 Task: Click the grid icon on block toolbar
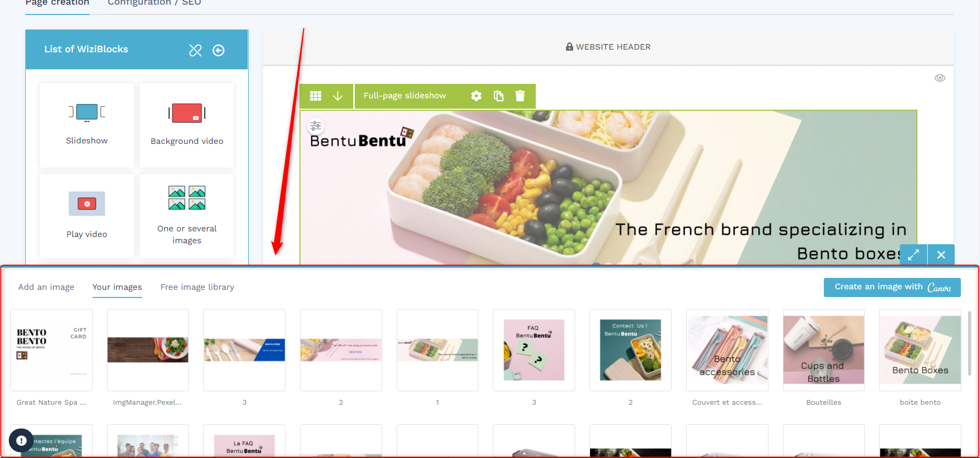pyautogui.click(x=315, y=96)
